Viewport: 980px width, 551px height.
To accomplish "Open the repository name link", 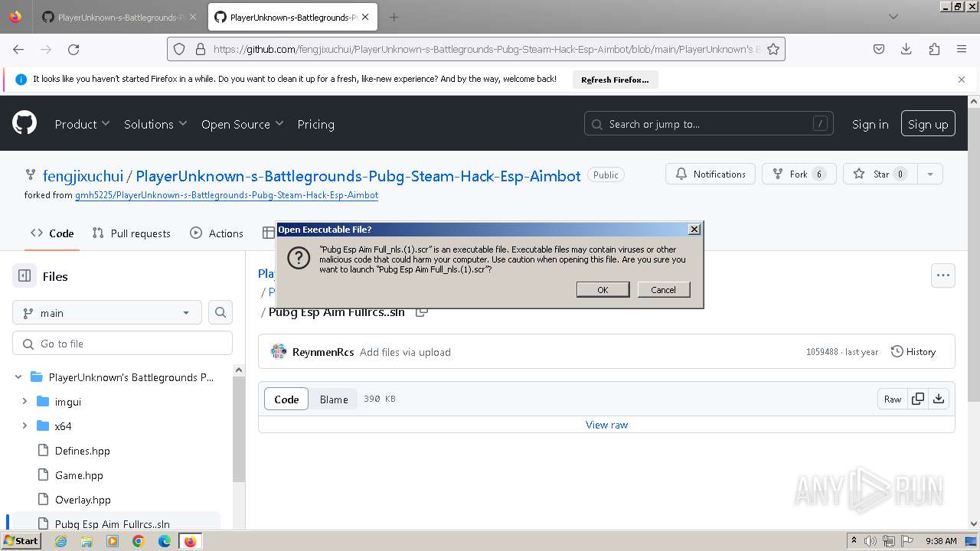I will pos(358,176).
